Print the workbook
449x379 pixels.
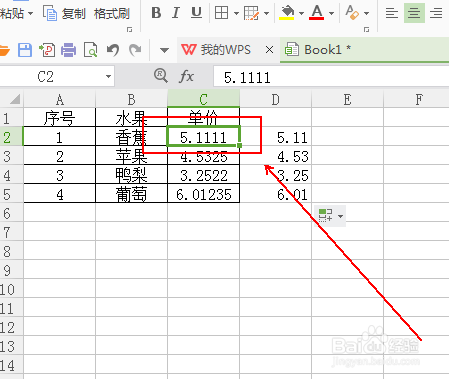[x=69, y=50]
